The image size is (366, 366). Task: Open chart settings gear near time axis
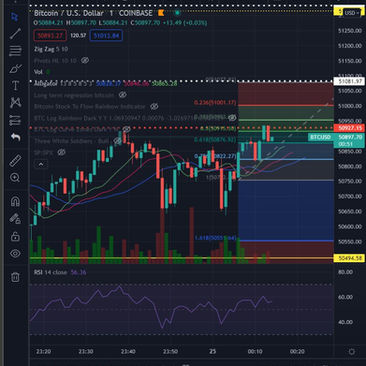[351, 352]
